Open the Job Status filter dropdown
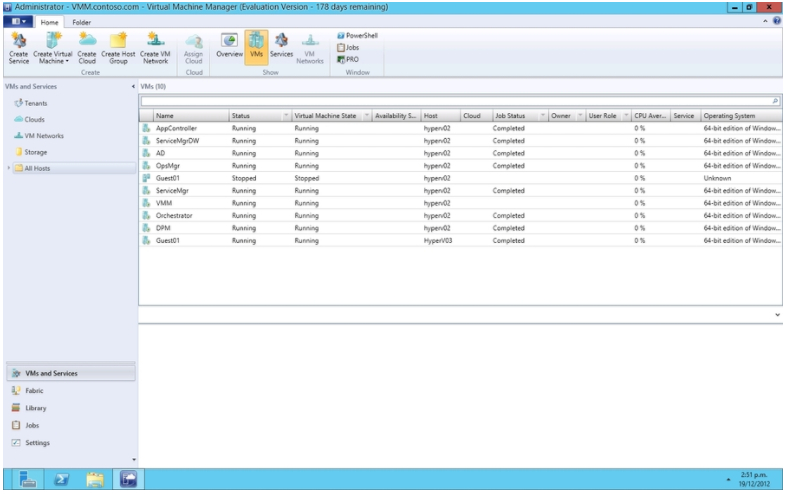 (x=543, y=115)
